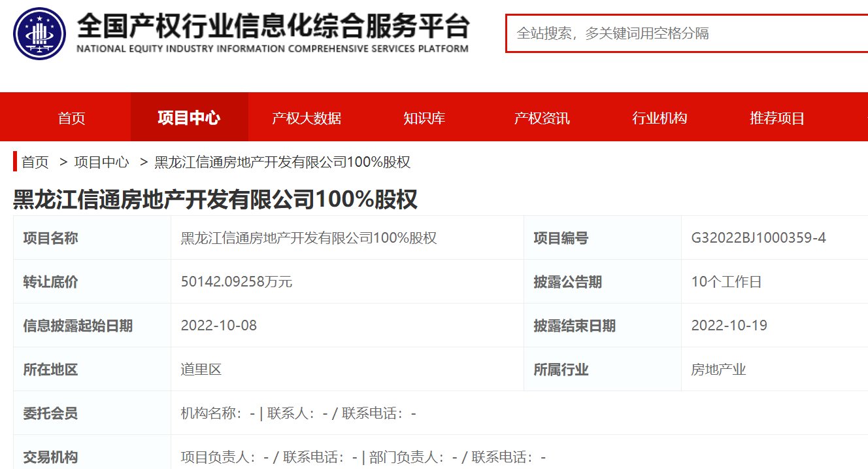The image size is (868, 469).
Task: Click the 项目中心 breadcrumb link
Action: tap(101, 162)
